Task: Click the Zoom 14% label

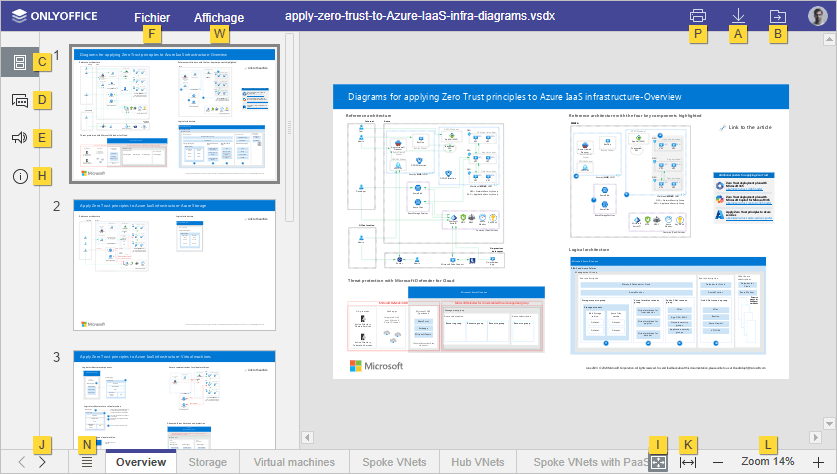Action: tap(768, 462)
